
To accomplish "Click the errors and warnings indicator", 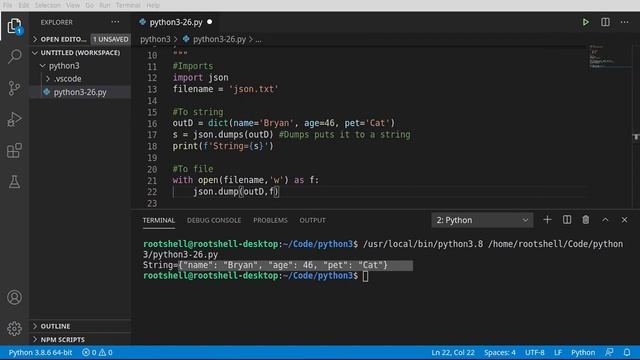I will (x=97, y=352).
